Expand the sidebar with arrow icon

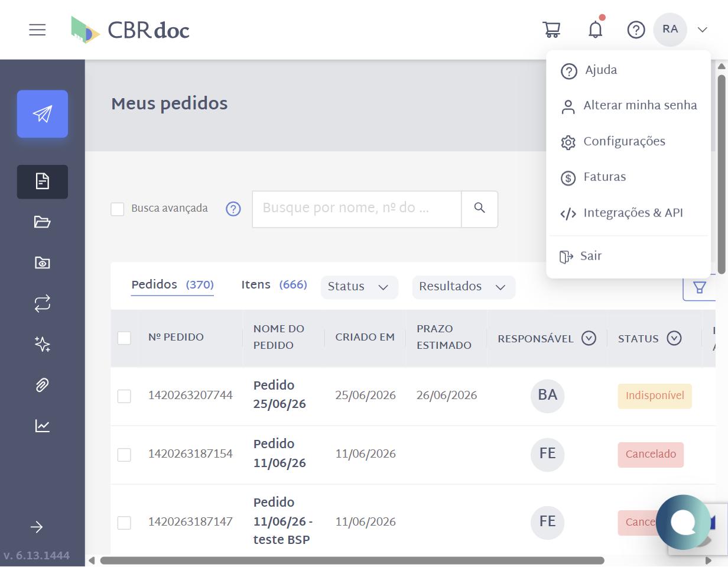[x=37, y=527]
